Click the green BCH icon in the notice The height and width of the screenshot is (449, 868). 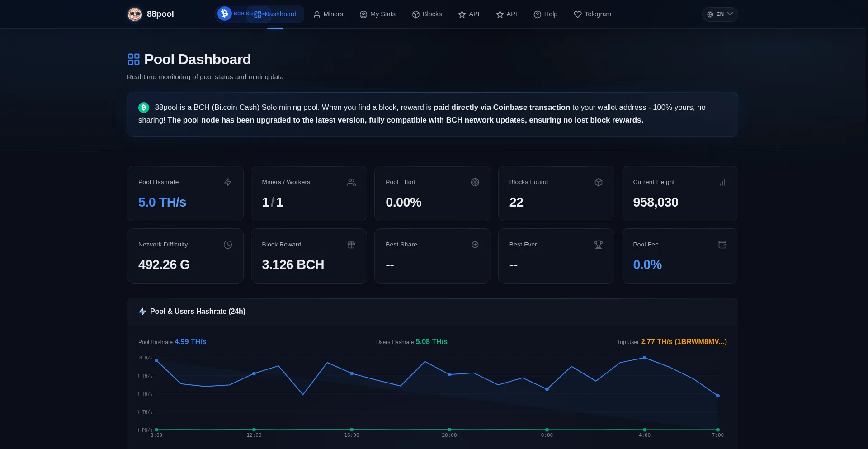click(x=144, y=108)
